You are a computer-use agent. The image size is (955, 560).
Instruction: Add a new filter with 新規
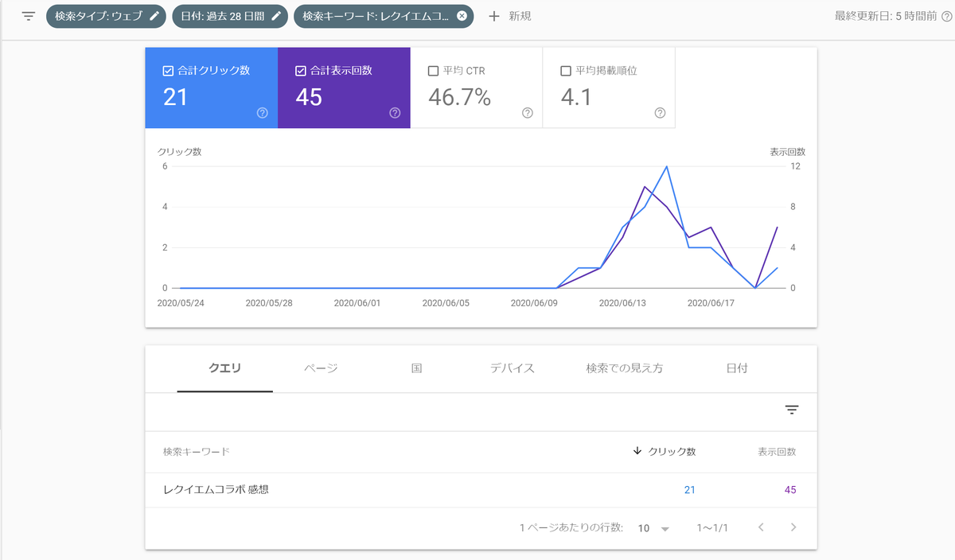[x=509, y=16]
